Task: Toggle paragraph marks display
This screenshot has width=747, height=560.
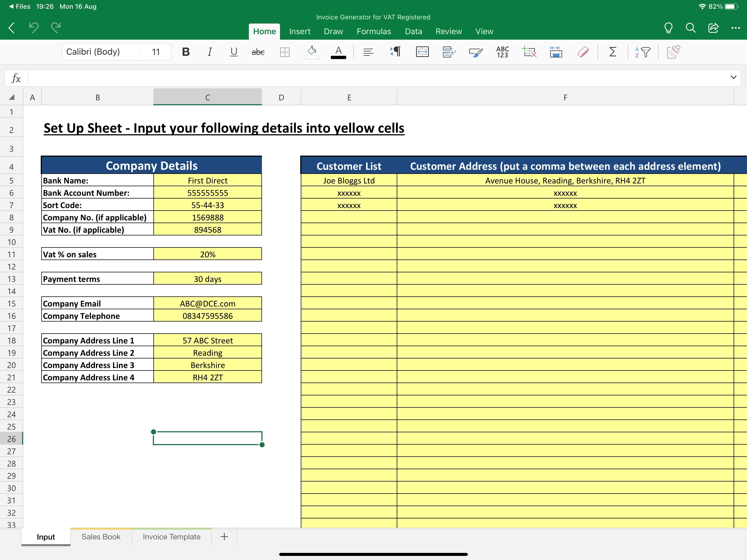Action: point(395,52)
